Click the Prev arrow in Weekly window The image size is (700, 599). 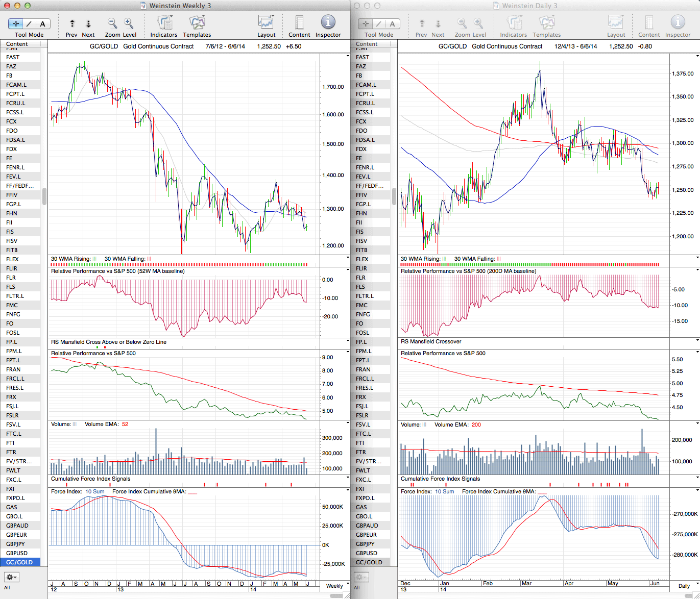[72, 23]
